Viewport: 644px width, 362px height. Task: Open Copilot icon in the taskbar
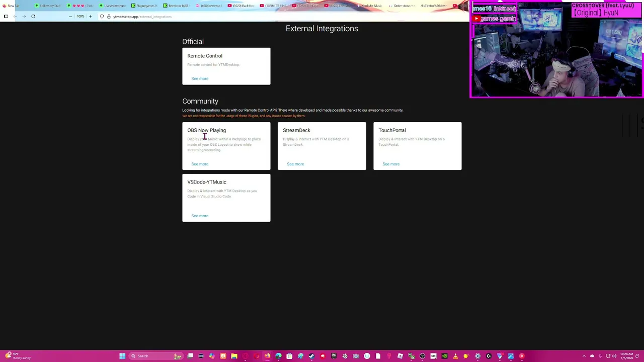point(212,356)
